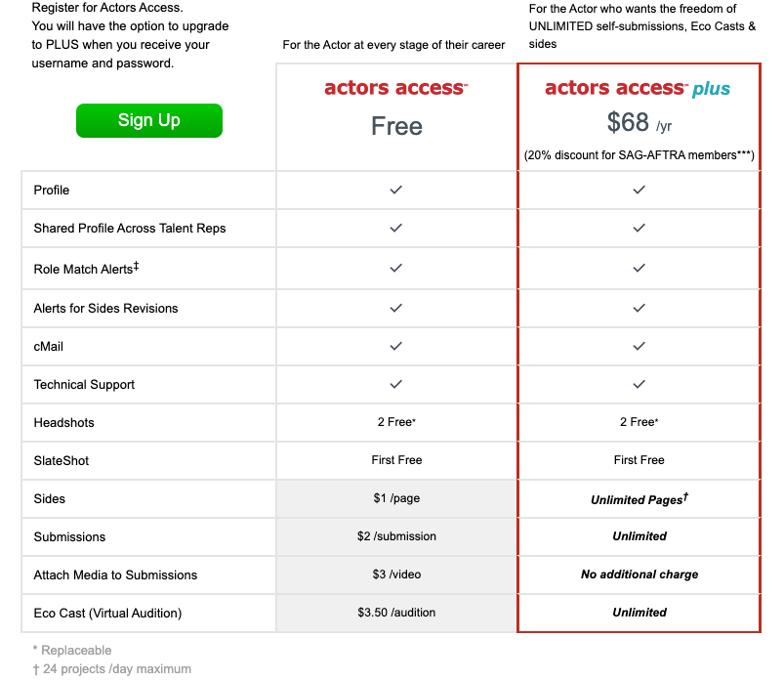This screenshot has height=680, width=784.
Task: Click Alerts for Sides Revisions checkmark, Free column
Action: coord(396,308)
